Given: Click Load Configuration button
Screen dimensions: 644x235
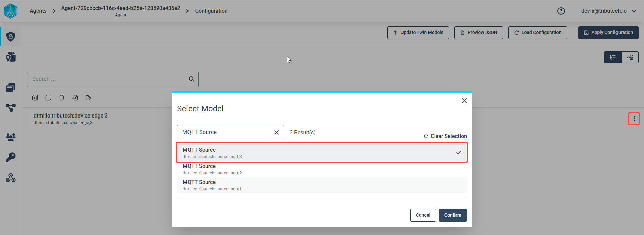Looking at the screenshot, I should point(538,33).
